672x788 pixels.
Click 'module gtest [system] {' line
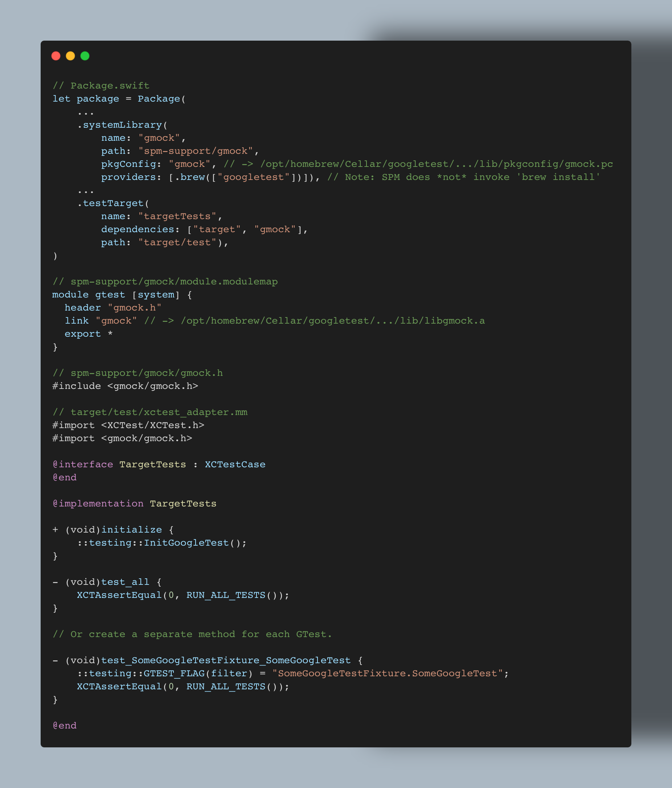coord(122,295)
